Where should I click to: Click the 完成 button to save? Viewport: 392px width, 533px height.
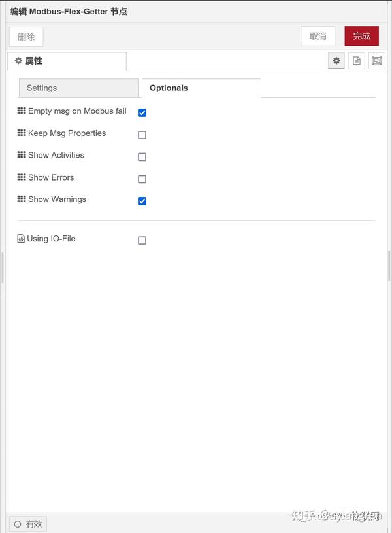pos(361,36)
